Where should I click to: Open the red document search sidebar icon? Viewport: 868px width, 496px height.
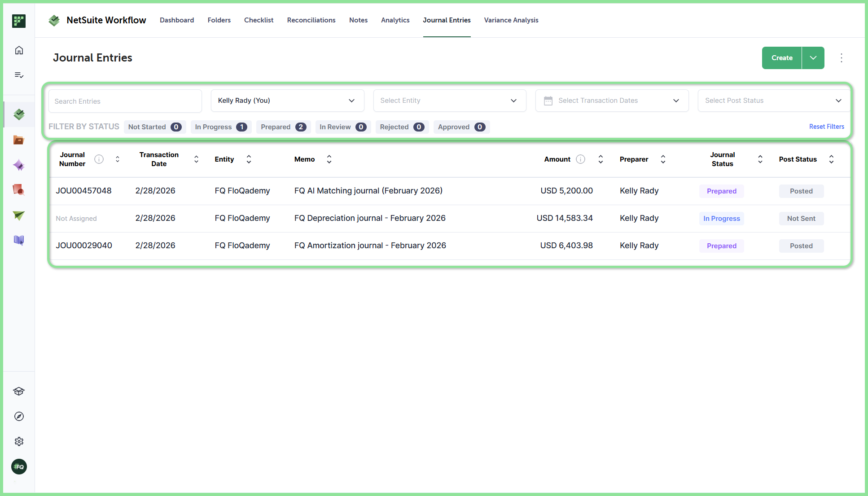click(x=19, y=190)
